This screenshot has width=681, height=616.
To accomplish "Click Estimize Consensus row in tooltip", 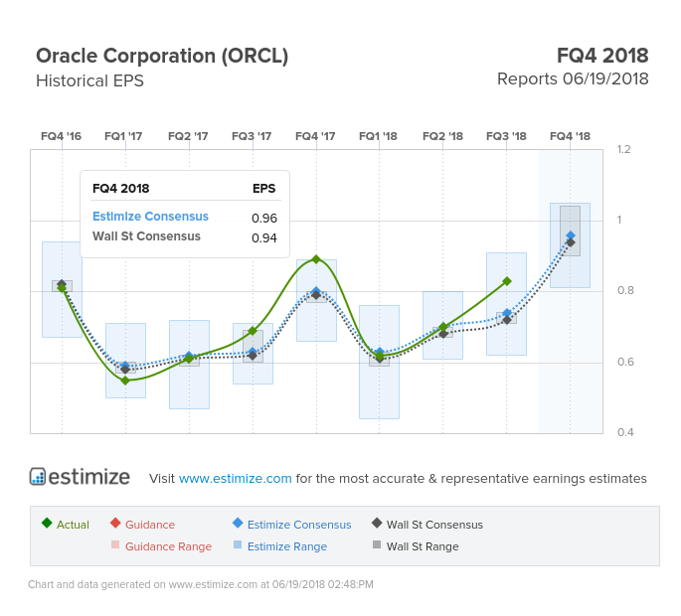I will (x=186, y=217).
